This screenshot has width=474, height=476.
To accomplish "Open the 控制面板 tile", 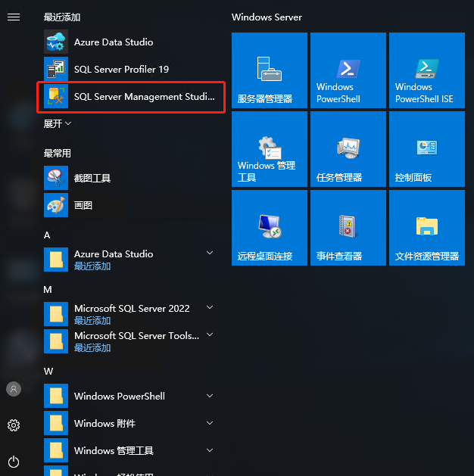I will 427,149.
